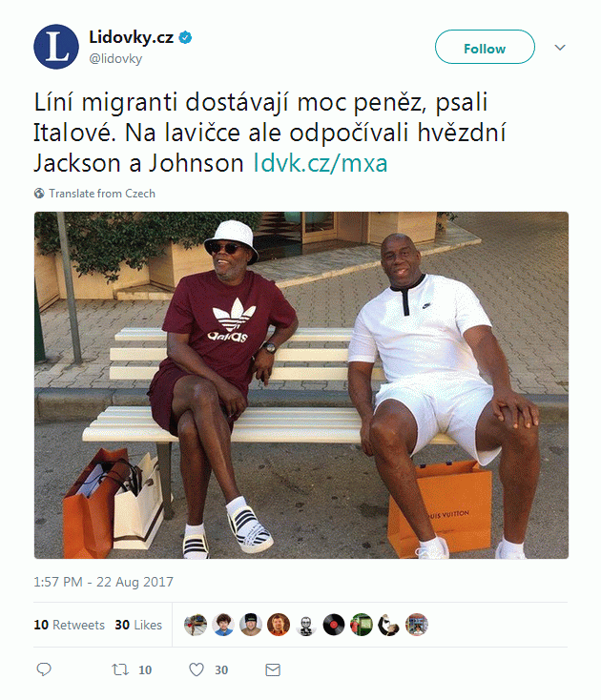Follow the Lidovky.cz account

click(485, 47)
